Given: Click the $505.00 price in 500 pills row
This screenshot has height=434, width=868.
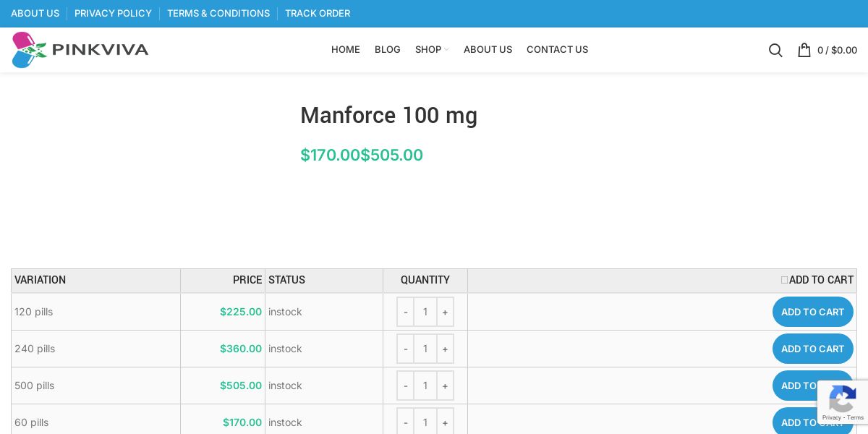Looking at the screenshot, I should pos(241,386).
